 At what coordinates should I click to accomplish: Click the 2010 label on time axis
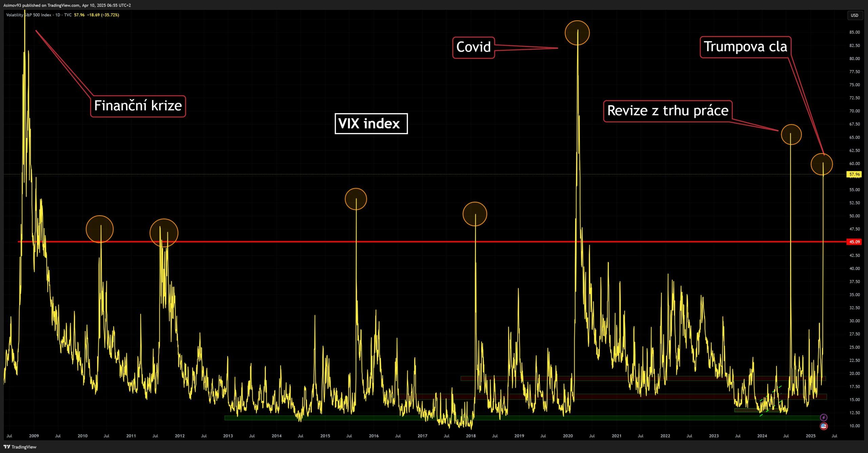pos(82,436)
